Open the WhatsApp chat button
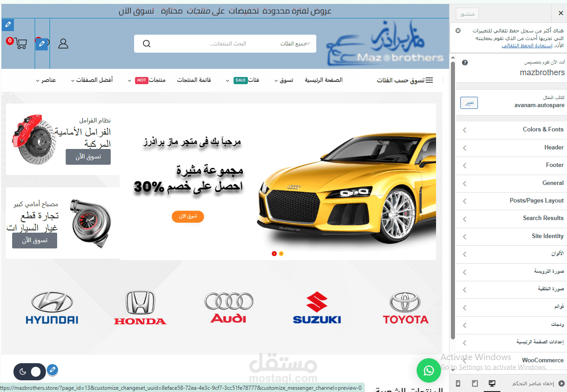The image size is (567, 392). click(x=429, y=370)
